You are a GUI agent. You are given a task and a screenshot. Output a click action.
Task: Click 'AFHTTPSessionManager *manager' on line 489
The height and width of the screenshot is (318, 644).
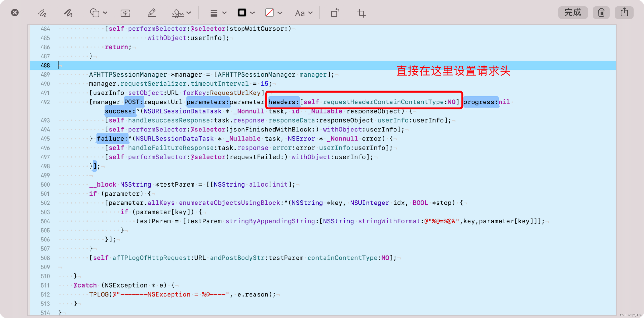pyautogui.click(x=145, y=74)
